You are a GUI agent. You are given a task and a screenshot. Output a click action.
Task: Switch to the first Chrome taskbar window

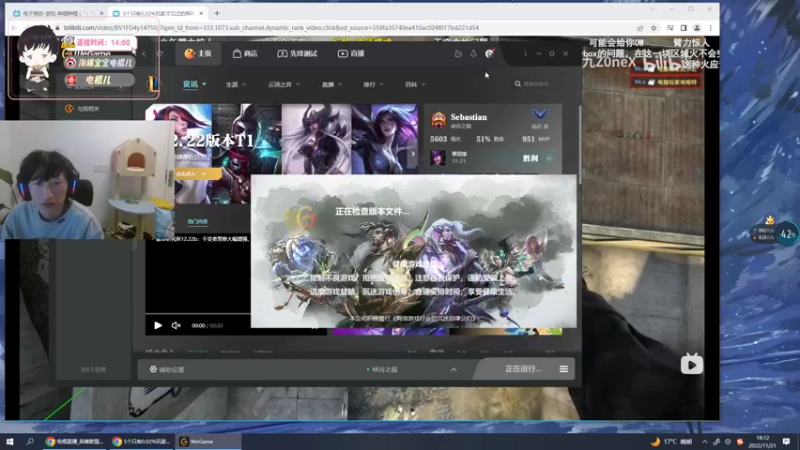[74, 441]
